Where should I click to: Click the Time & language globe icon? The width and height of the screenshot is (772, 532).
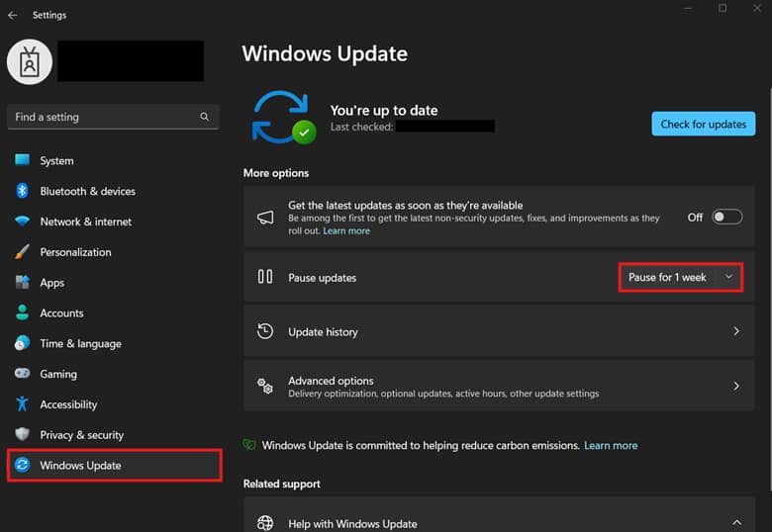tap(22, 343)
